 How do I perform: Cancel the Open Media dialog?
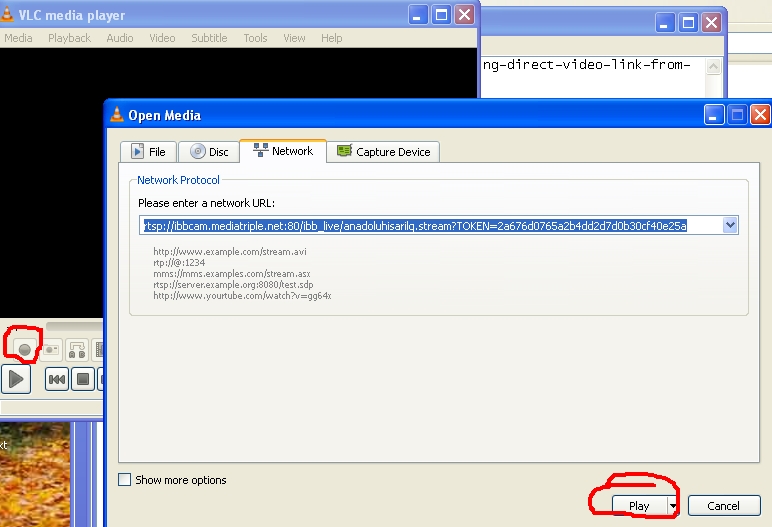coord(723,506)
